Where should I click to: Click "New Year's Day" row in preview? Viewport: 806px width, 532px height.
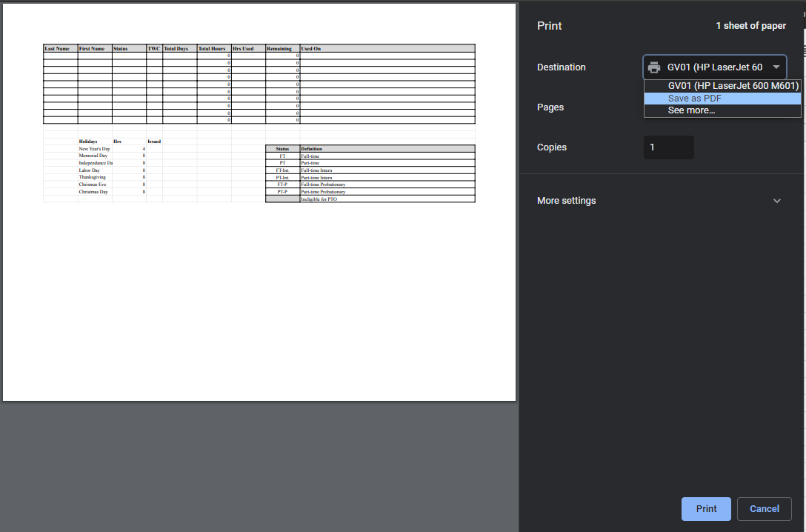[94, 149]
